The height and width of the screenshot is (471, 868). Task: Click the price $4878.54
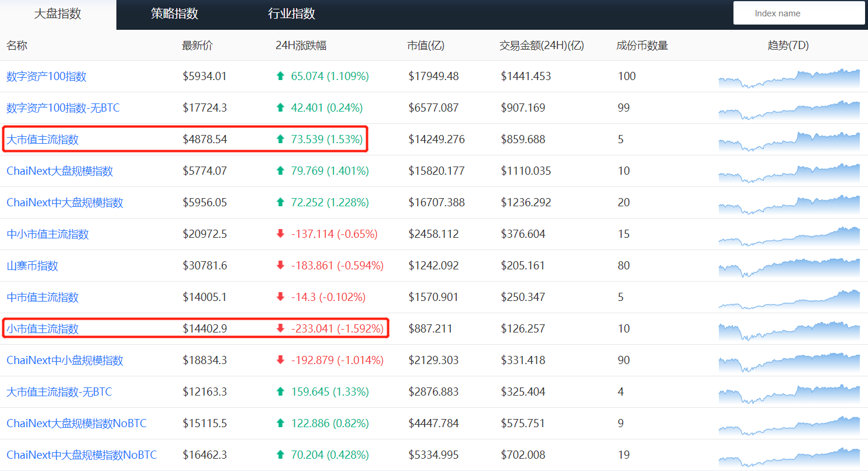[205, 140]
